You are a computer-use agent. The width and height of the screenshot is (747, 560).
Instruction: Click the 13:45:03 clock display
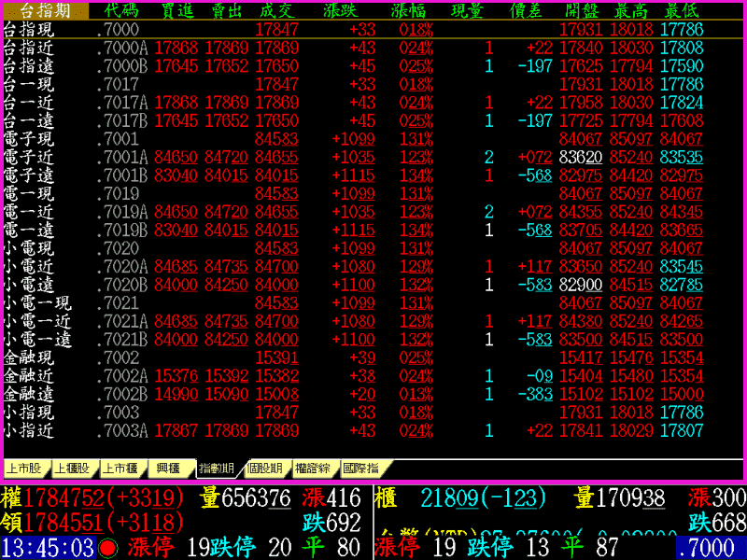47,548
